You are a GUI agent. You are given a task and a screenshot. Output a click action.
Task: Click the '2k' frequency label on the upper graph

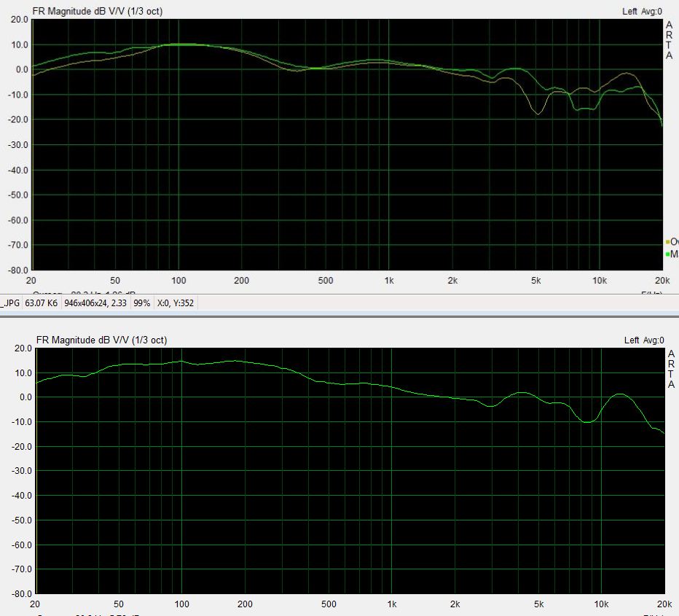pyautogui.click(x=452, y=281)
